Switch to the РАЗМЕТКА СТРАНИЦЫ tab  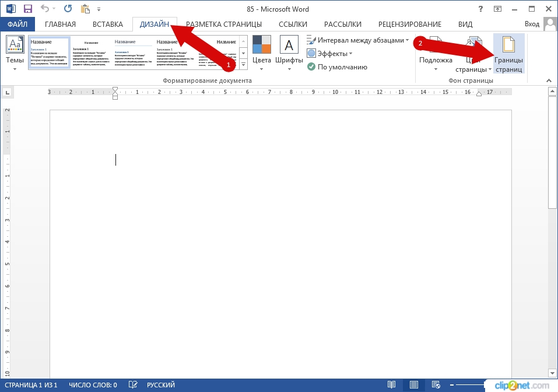(224, 24)
